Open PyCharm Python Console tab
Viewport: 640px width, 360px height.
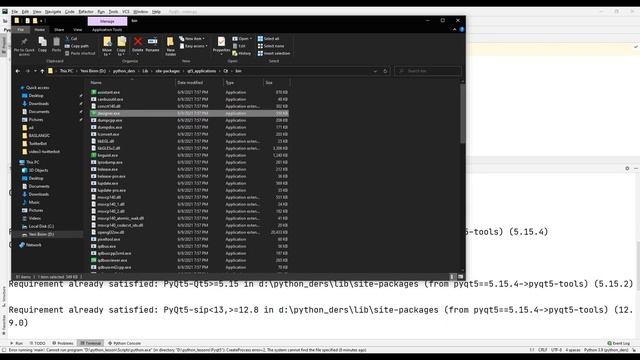tap(124, 343)
